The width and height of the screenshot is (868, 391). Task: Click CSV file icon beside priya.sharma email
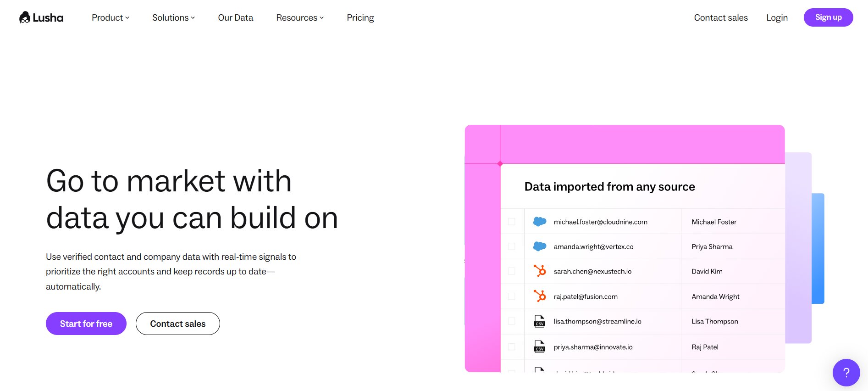click(x=540, y=346)
